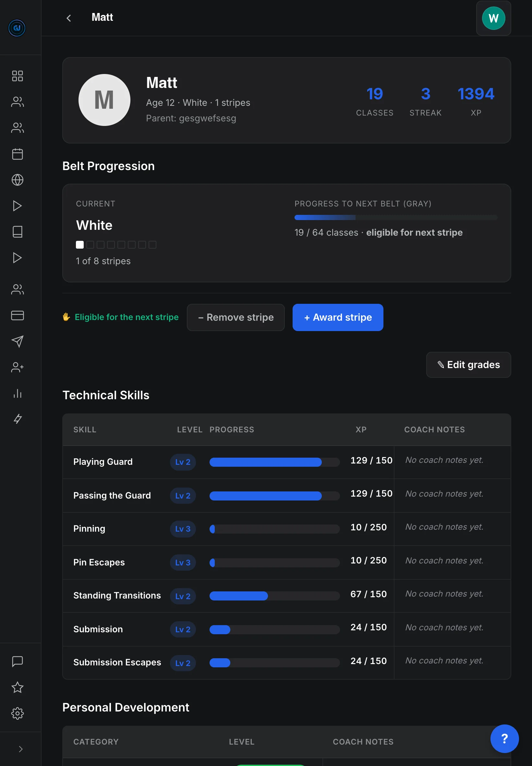Open the calendar icon in sidebar
The image size is (532, 766).
pyautogui.click(x=17, y=154)
